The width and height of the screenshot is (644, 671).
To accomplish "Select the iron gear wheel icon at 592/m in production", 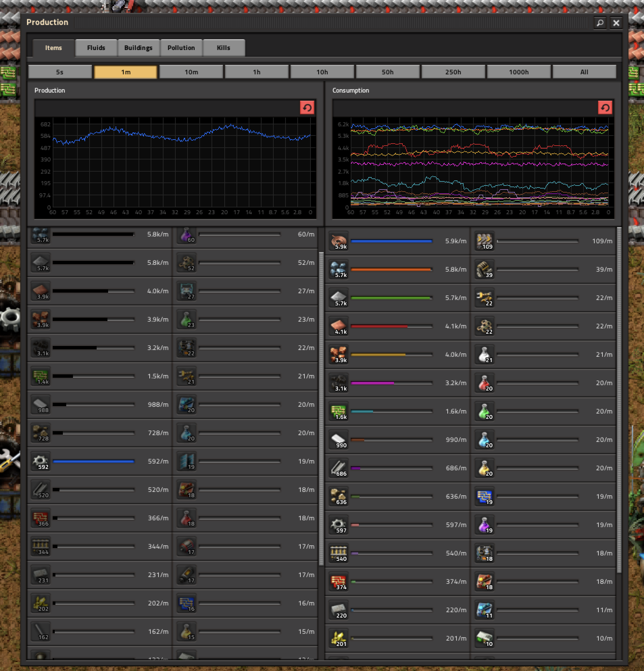I will pos(41,462).
